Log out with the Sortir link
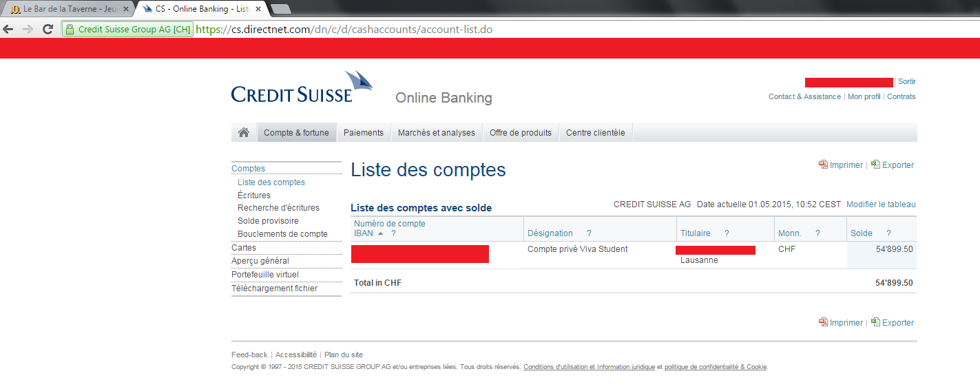980x389 pixels. [907, 81]
